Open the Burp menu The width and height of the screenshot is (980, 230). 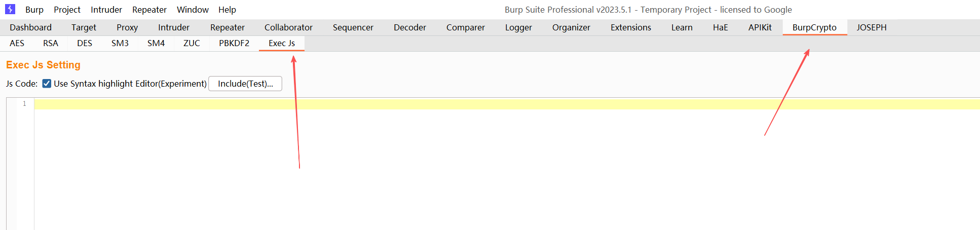click(34, 10)
